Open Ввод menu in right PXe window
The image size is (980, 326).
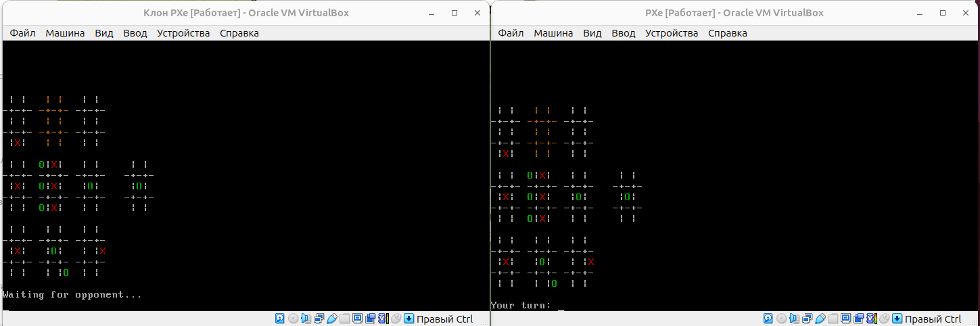coord(624,33)
